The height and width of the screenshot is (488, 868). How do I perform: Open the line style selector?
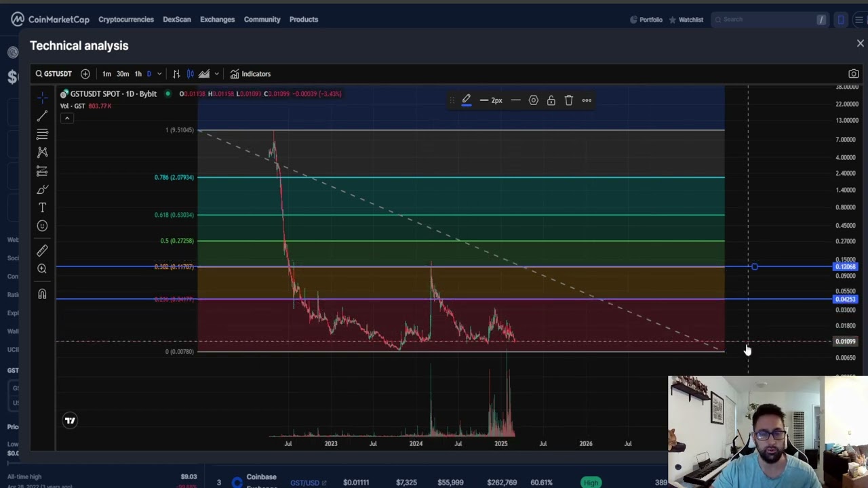(x=515, y=100)
